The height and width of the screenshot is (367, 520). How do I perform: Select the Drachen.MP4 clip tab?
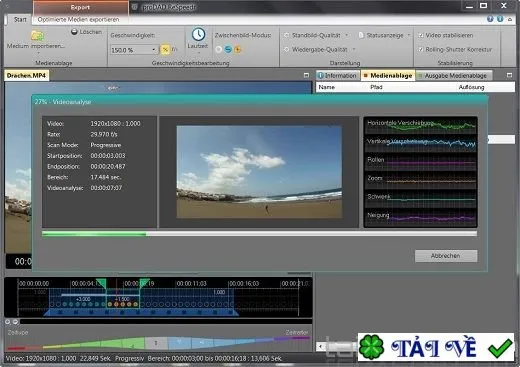pos(26,76)
